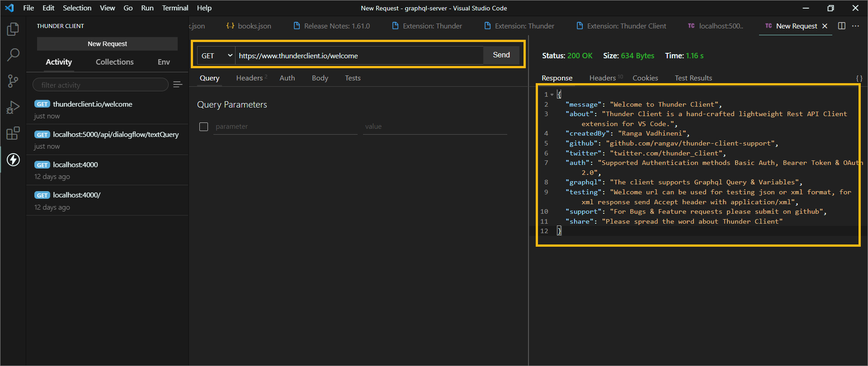
Task: Open the Explorer view in activity bar
Action: coord(13,29)
